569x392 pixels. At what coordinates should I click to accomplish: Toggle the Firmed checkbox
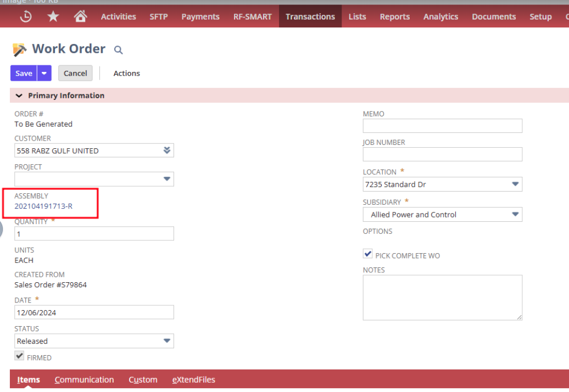click(x=19, y=356)
